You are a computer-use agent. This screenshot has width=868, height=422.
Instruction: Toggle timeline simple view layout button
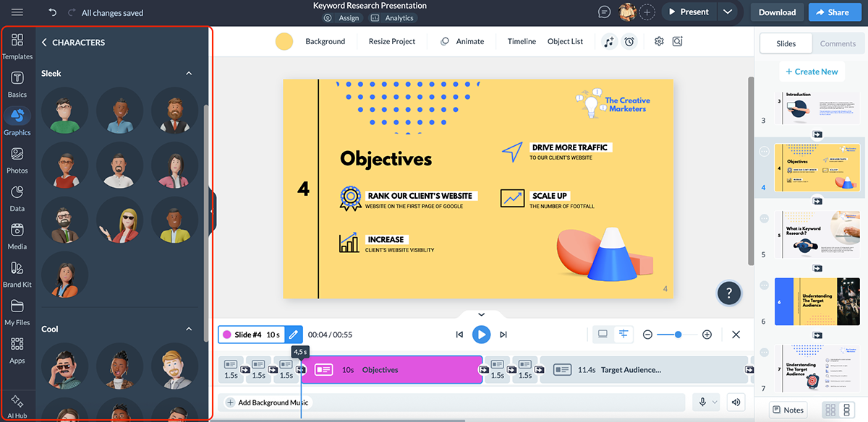[603, 334]
